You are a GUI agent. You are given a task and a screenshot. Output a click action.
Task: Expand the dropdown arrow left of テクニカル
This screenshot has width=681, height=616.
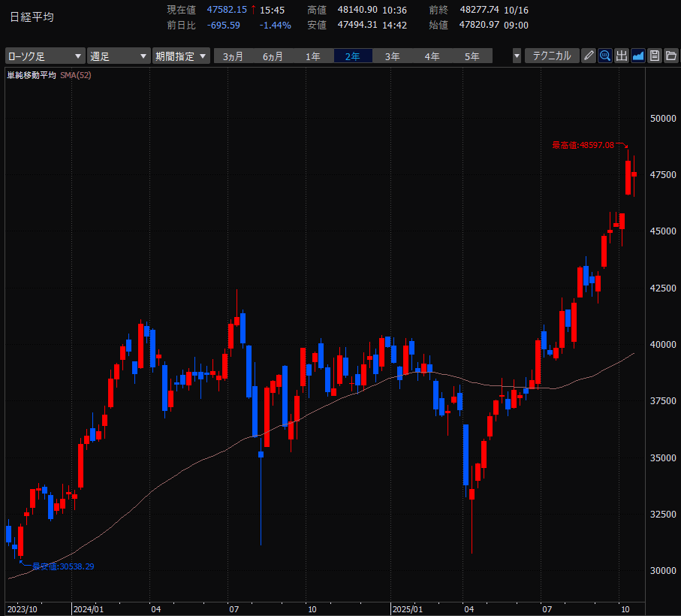coord(517,56)
